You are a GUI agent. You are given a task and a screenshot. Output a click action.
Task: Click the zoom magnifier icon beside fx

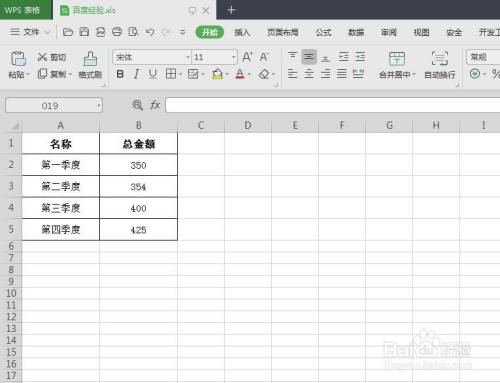[x=138, y=105]
